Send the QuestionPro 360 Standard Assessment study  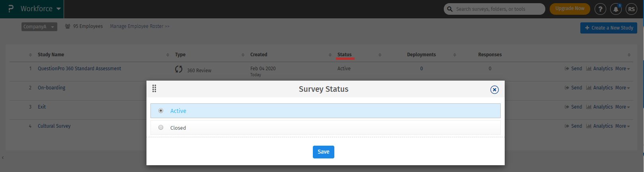[573, 69]
